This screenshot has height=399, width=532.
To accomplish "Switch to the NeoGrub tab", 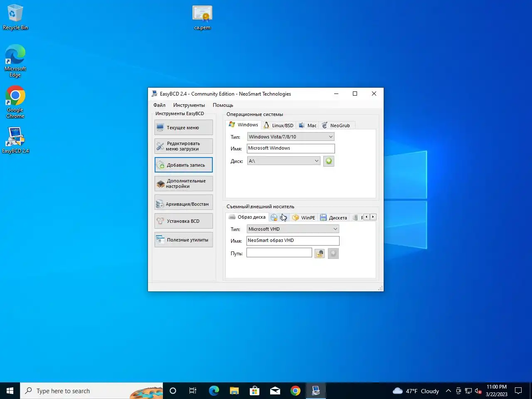I will [336, 126].
